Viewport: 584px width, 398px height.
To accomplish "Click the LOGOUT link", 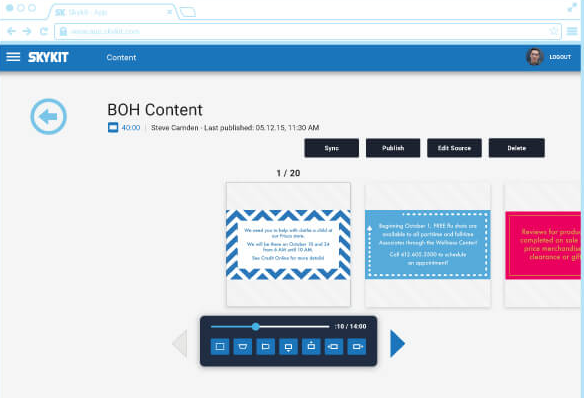I will click(x=560, y=57).
